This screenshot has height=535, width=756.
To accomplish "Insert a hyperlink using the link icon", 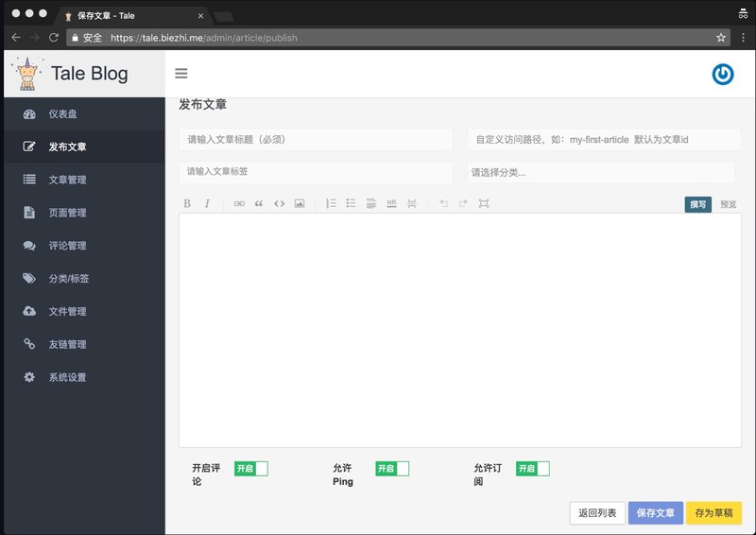I will click(238, 203).
